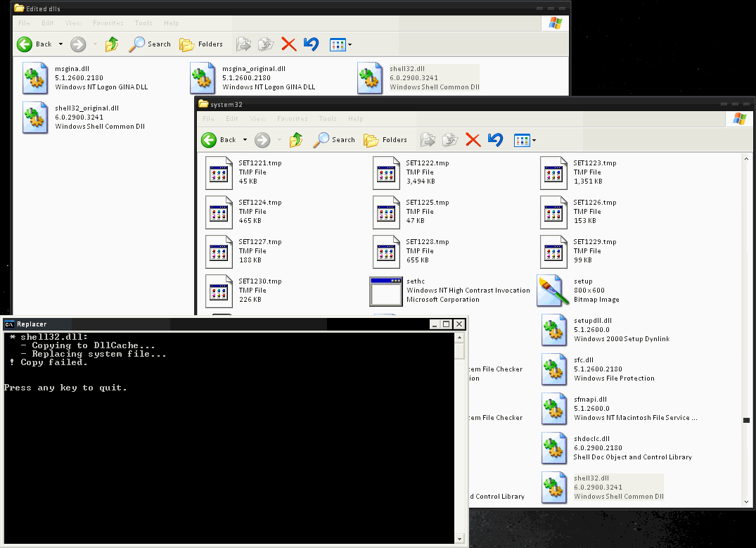
Task: Undo last action in Edited dlls window
Action: tap(312, 44)
